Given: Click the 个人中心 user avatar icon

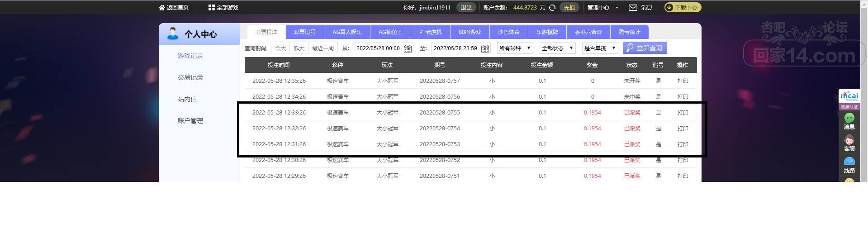Looking at the screenshot, I should point(172,33).
